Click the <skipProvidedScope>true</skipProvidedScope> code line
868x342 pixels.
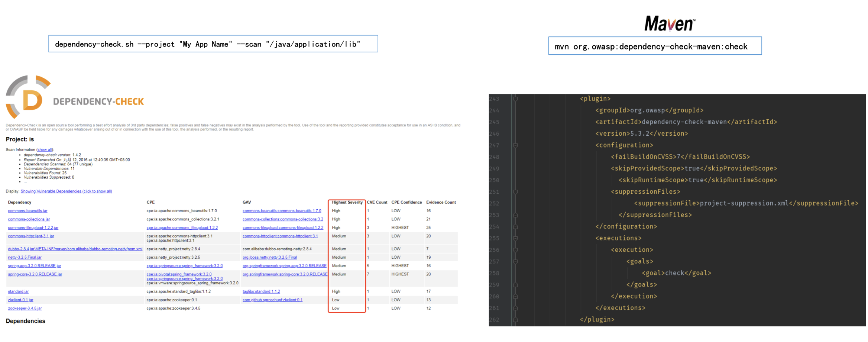tap(694, 169)
